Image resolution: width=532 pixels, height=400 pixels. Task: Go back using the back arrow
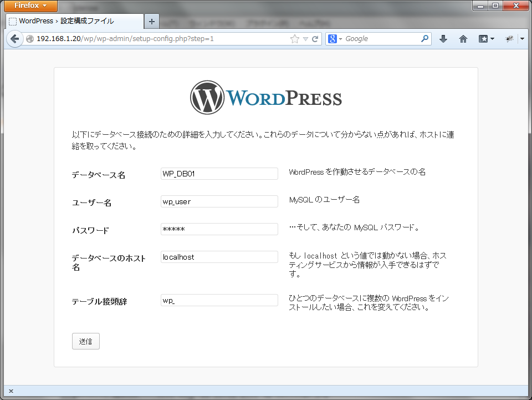click(14, 39)
